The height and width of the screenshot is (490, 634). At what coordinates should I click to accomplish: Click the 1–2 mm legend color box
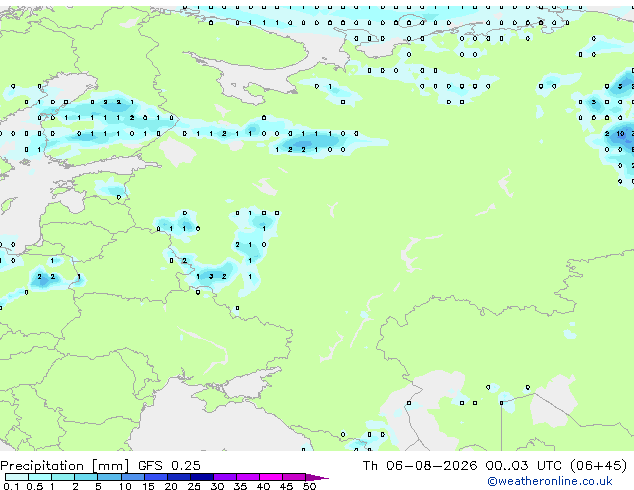(x=63, y=477)
